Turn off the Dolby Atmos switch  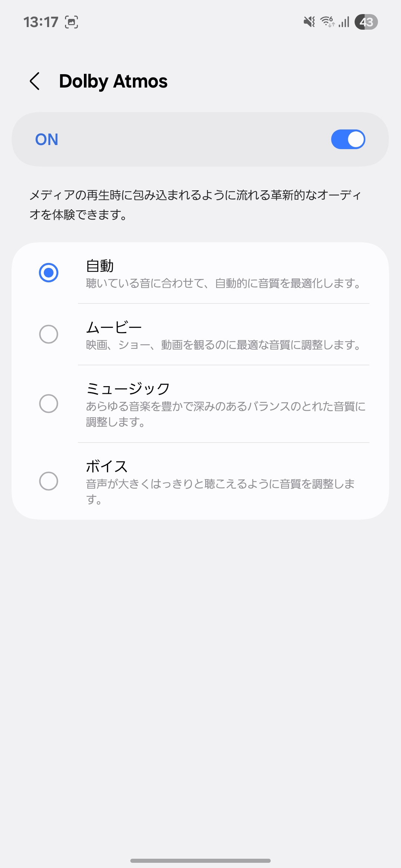(348, 139)
